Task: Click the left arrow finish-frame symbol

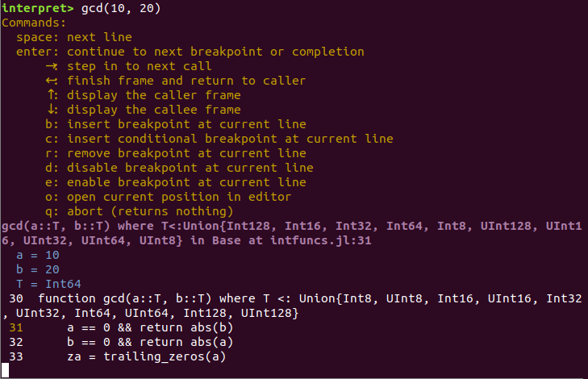Action: 52,81
